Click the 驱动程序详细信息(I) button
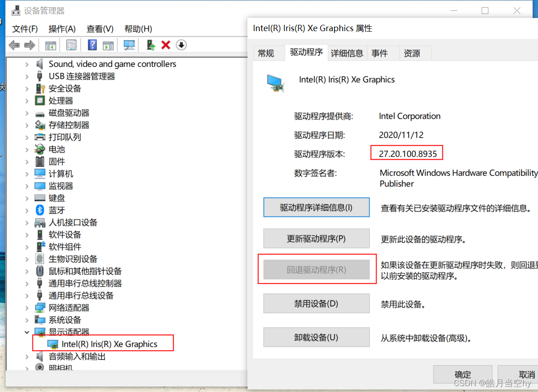538x392 pixels. [x=316, y=208]
